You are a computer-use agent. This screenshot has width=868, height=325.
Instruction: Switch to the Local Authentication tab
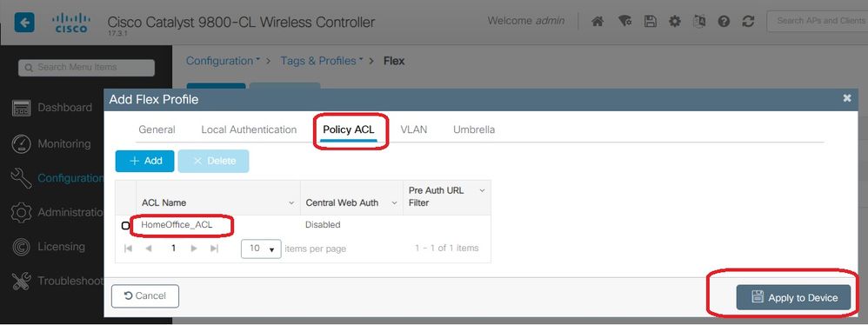coord(249,129)
